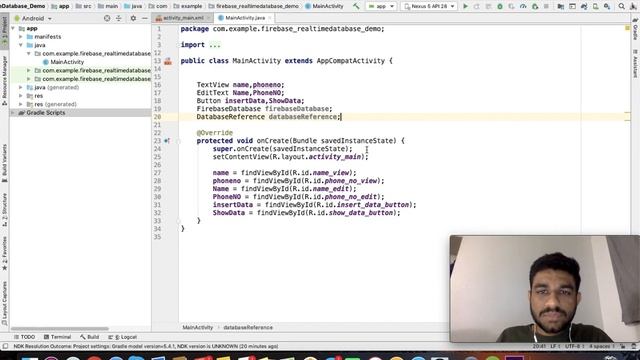Collapse the java folder arrow
The height and width of the screenshot is (360, 640).
[21, 45]
